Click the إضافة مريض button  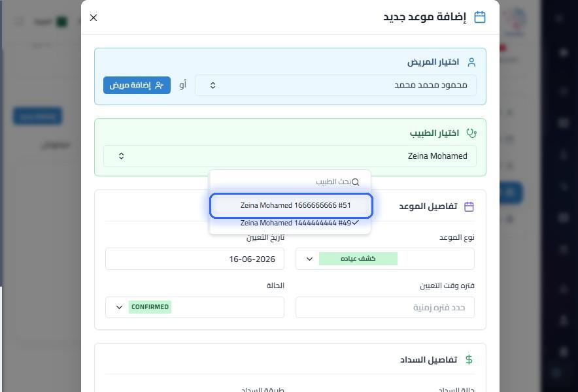pos(137,85)
